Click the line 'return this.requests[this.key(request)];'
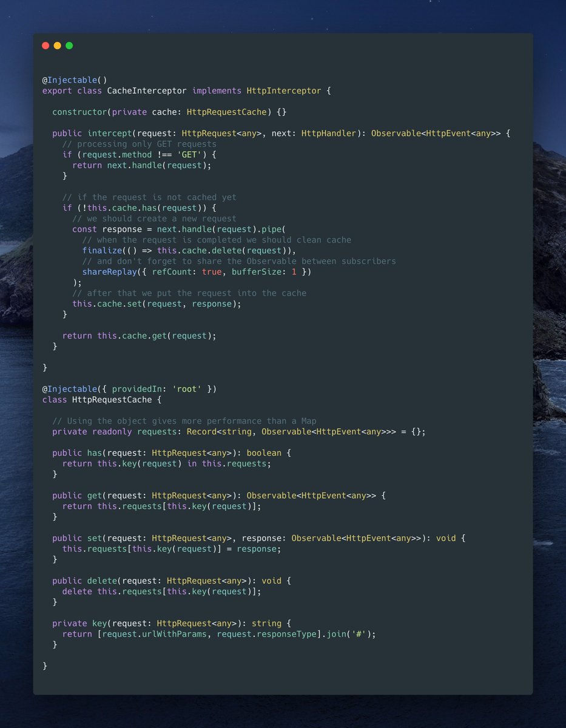The image size is (566, 728). click(x=162, y=506)
